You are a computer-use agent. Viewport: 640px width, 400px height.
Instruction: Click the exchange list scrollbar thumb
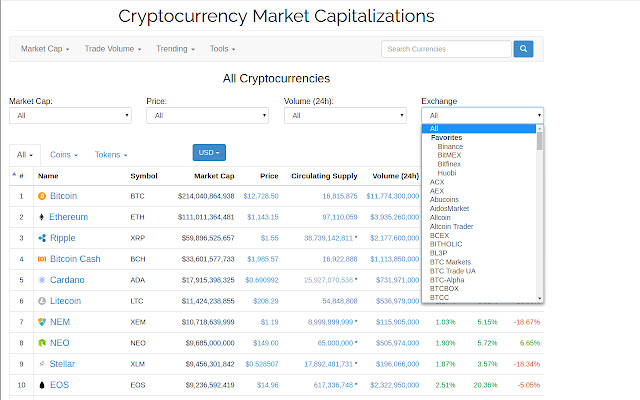point(540,141)
